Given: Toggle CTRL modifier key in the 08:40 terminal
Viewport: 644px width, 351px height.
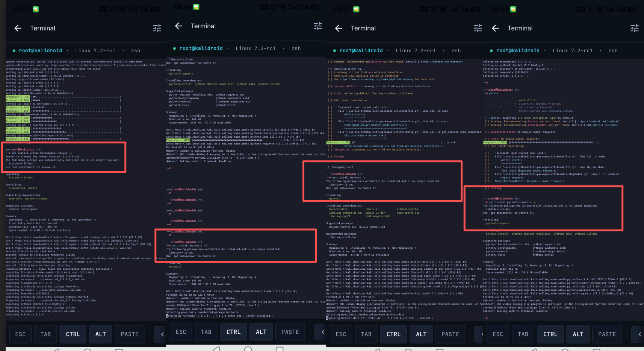Looking at the screenshot, I should [x=73, y=334].
